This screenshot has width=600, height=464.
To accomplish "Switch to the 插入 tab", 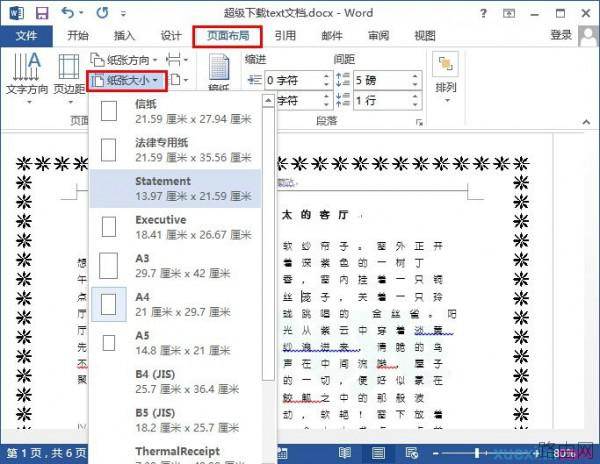I will point(125,36).
